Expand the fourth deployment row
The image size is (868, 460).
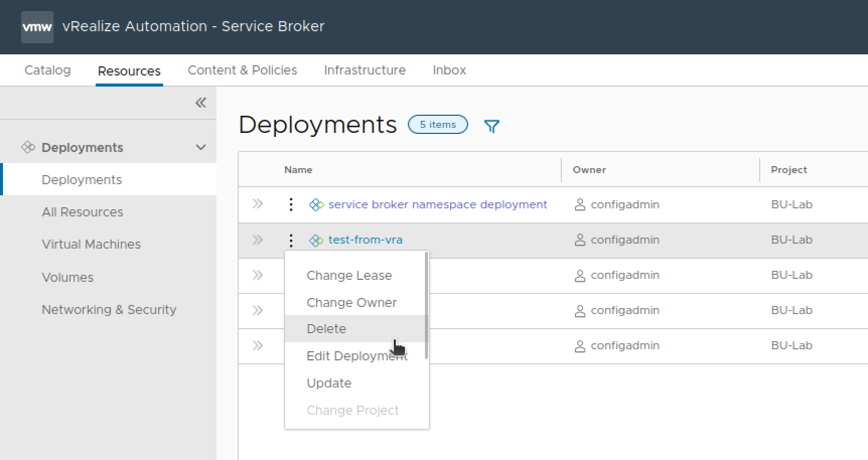pos(257,310)
